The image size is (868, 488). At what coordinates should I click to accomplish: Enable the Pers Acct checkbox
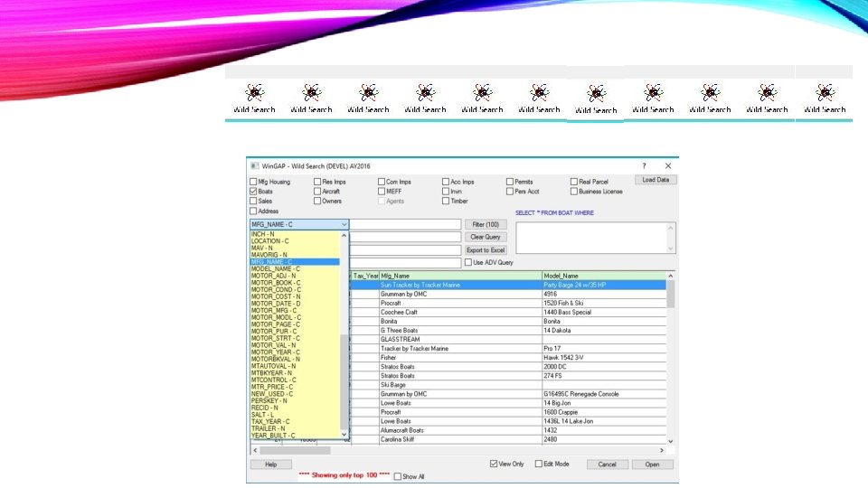pos(510,192)
